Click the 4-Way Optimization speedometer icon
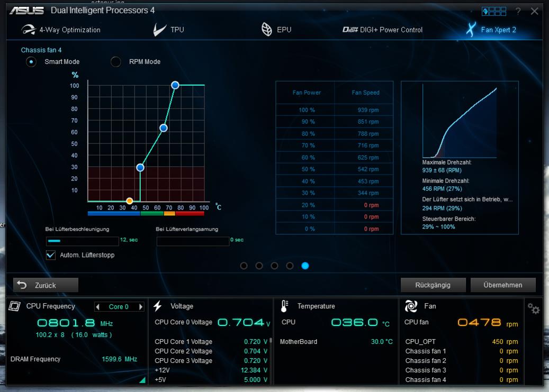 point(29,30)
